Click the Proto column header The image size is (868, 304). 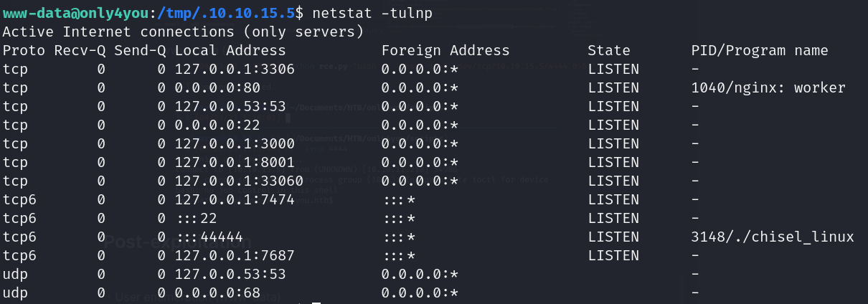tap(24, 51)
